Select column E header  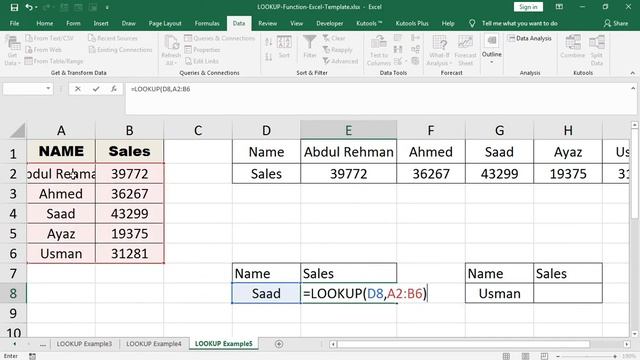(x=348, y=130)
